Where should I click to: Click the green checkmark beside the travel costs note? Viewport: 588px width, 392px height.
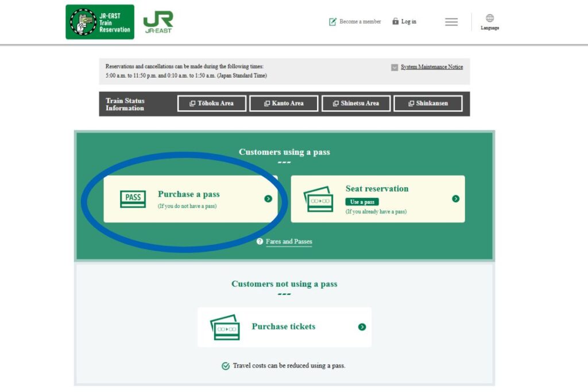225,365
